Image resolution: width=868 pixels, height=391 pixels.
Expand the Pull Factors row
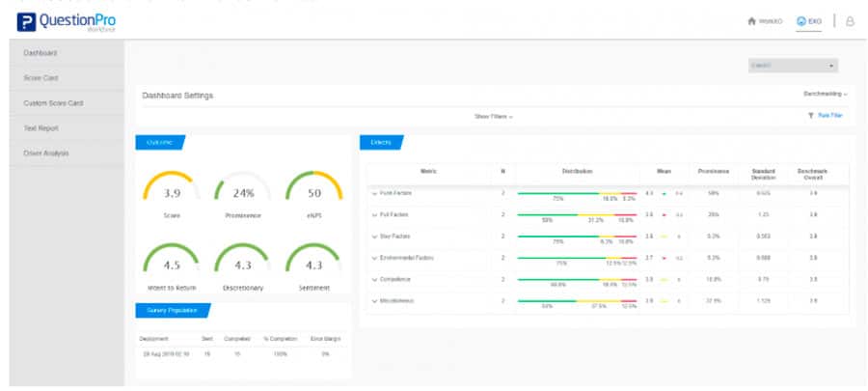click(x=374, y=214)
